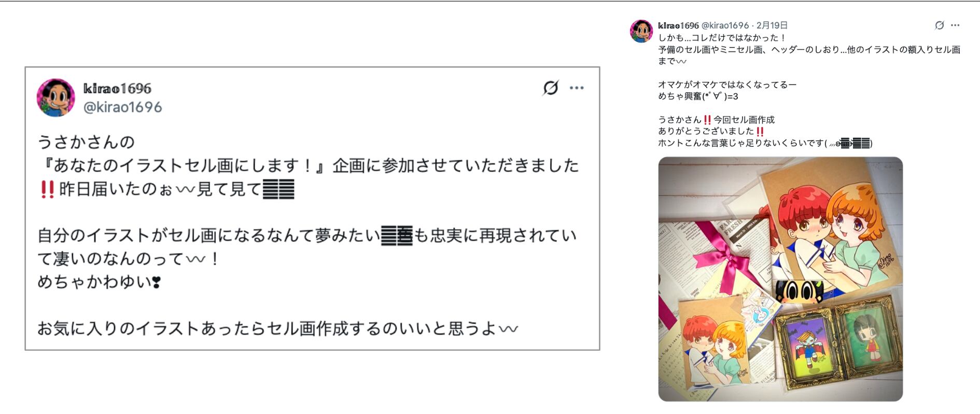Screen dimensions: 980x414
Task: Click the line starting with うさかさんの in the left tweet
Action: tap(86, 142)
